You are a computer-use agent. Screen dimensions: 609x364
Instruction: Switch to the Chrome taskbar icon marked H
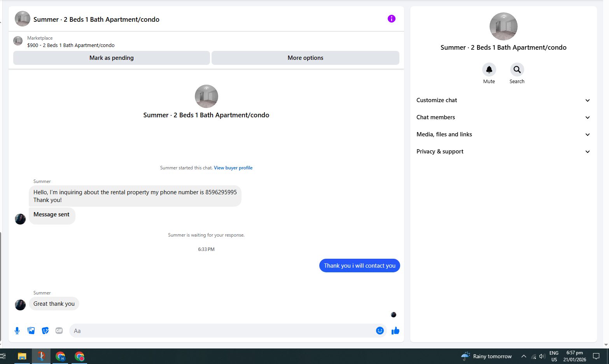coord(60,356)
